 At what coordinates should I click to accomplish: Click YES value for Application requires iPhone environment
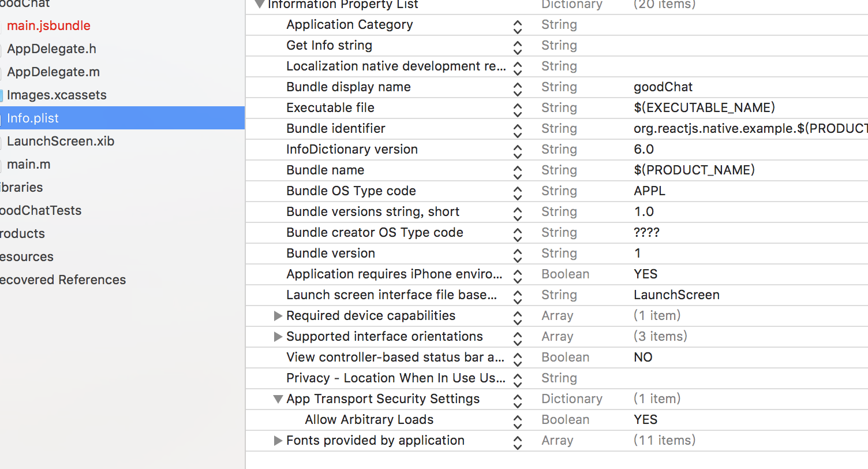pos(645,274)
